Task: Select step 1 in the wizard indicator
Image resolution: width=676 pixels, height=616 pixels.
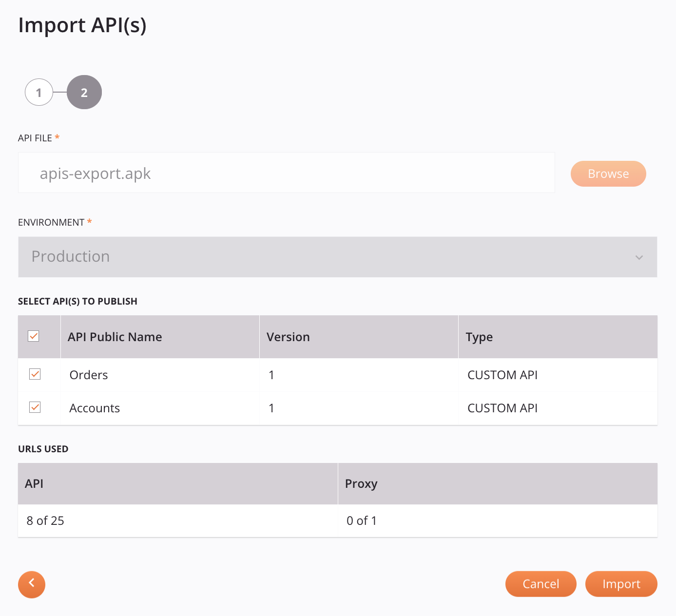Action: coord(39,92)
